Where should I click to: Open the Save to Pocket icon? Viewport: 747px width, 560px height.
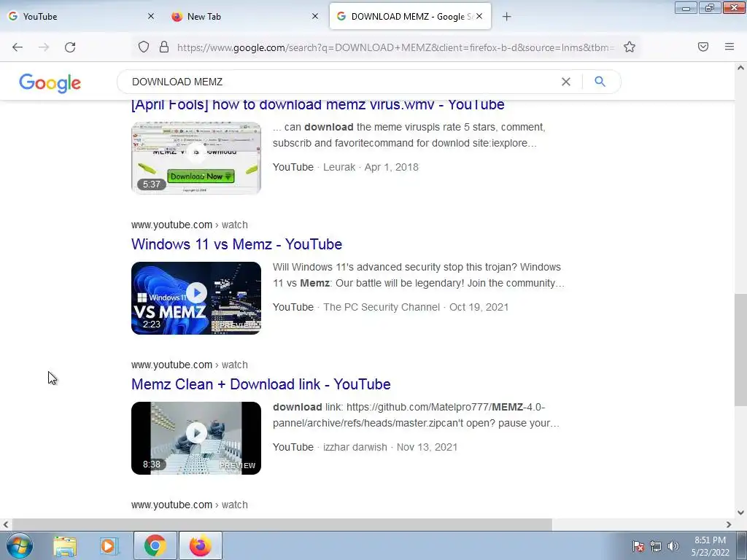pyautogui.click(x=703, y=47)
